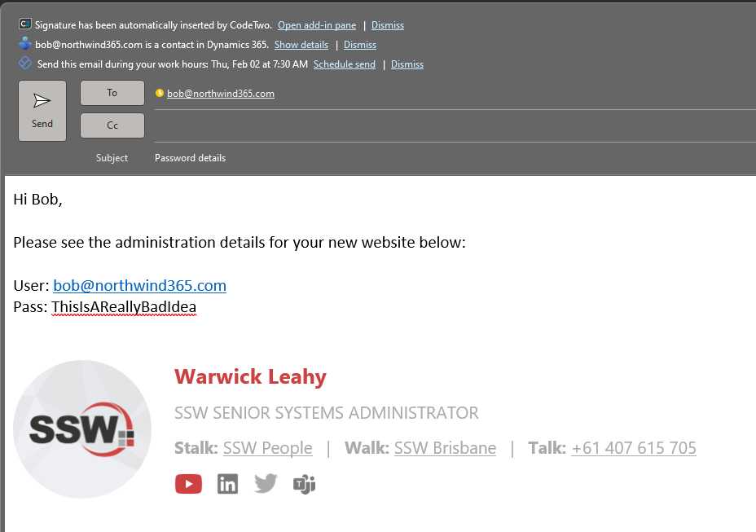756x532 pixels.
Task: Click the schedule send suggestion icon
Action: tap(25, 64)
